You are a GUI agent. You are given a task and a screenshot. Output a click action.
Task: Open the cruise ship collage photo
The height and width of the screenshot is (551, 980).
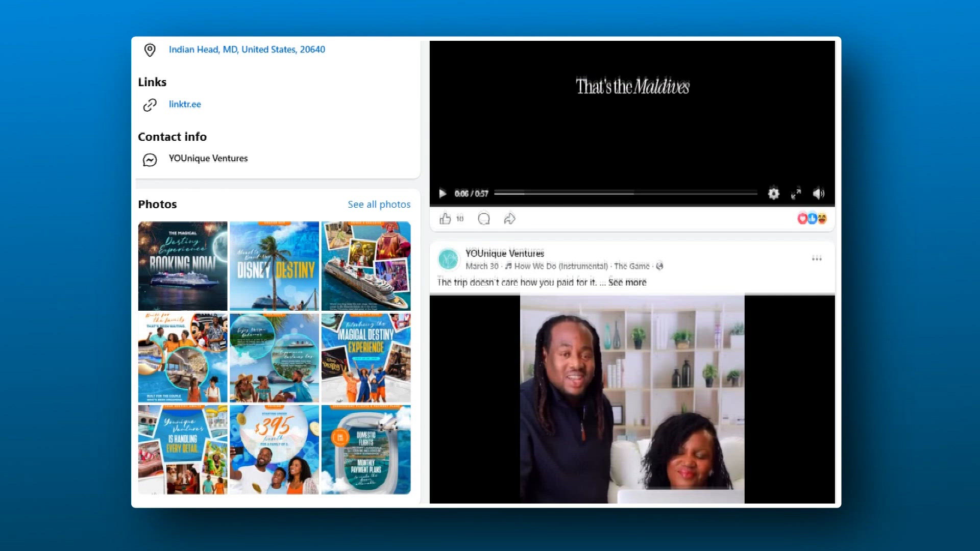point(366,266)
